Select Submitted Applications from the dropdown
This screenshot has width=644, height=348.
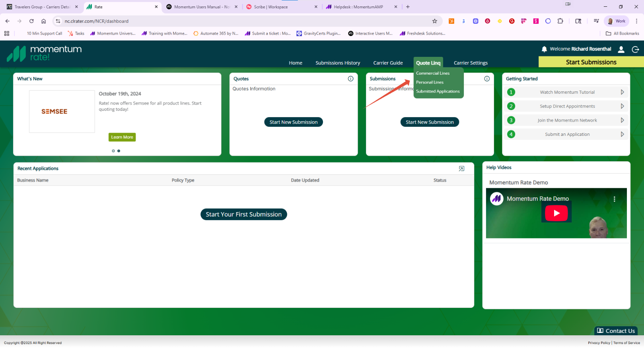pos(438,91)
